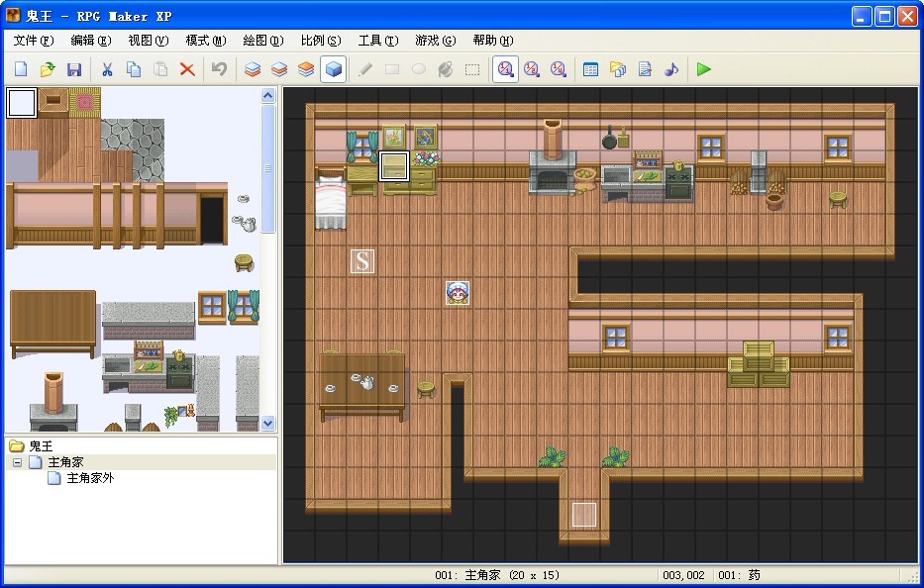Click the tileset palette scroll-down arrow

coord(268,423)
